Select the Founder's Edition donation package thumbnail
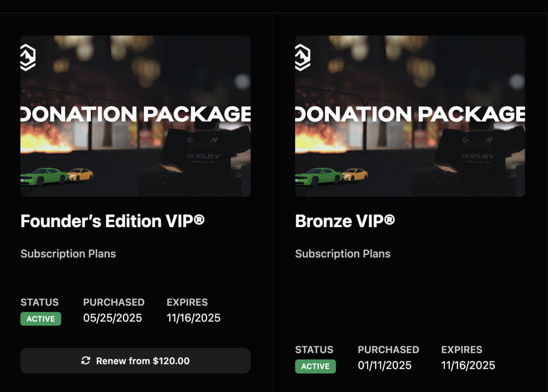 coord(136,116)
